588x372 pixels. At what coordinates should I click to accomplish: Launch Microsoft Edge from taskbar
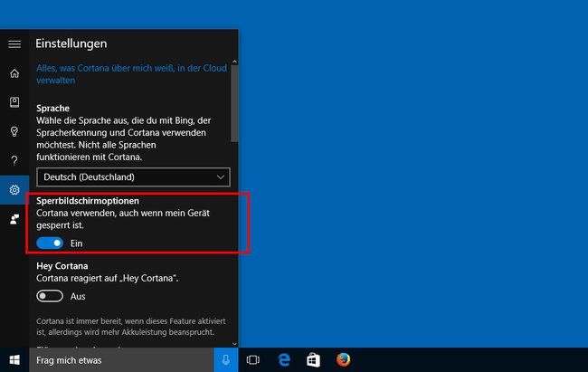284,360
